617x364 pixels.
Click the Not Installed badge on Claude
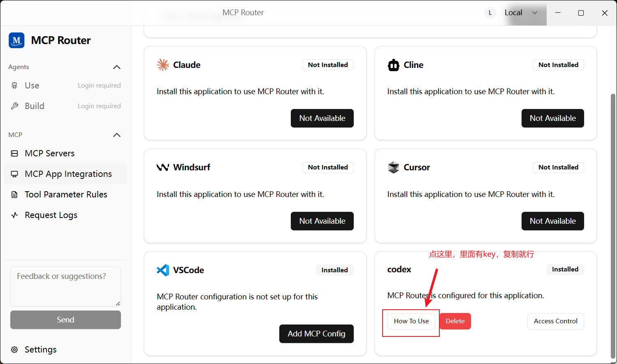(328, 65)
